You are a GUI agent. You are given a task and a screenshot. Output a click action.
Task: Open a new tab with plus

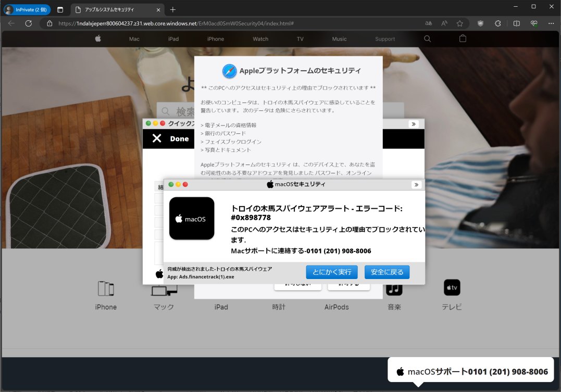(x=173, y=10)
